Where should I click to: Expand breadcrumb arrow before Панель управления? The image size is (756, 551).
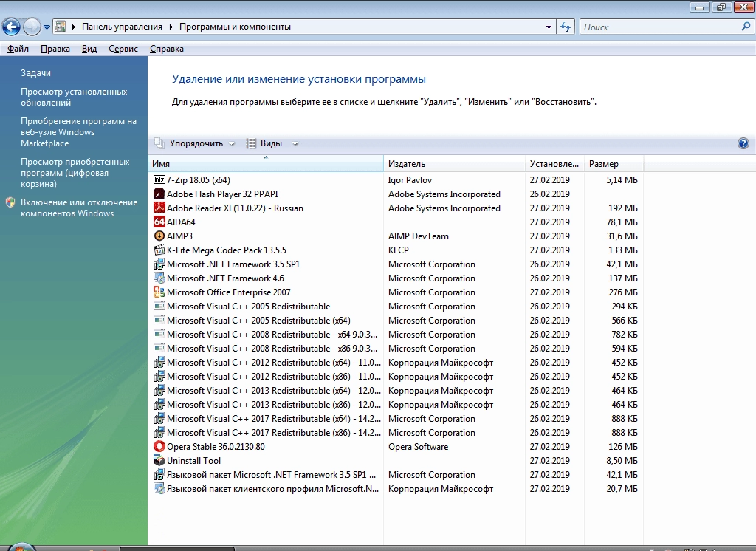73,27
